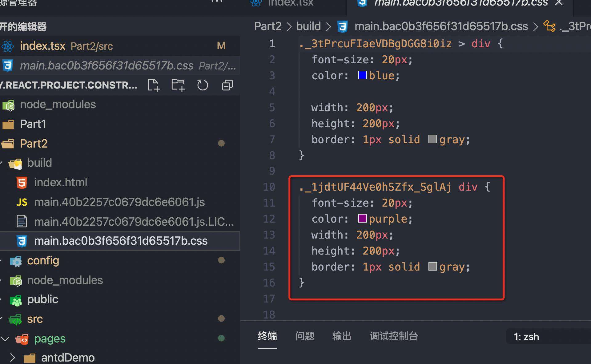Open gray swatch on line 7

click(433, 139)
